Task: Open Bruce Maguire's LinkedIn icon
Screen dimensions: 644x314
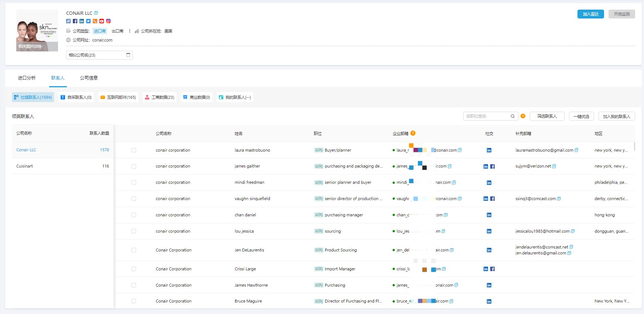Action: click(489, 301)
